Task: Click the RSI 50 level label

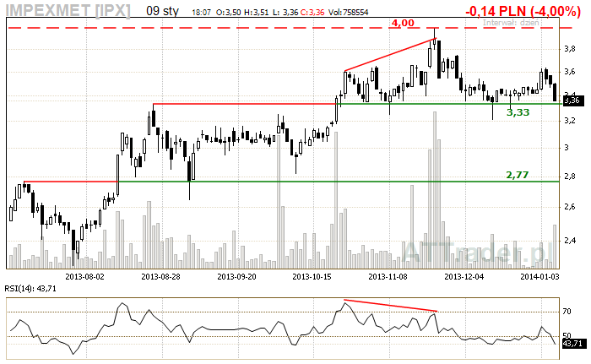Action: [567, 335]
